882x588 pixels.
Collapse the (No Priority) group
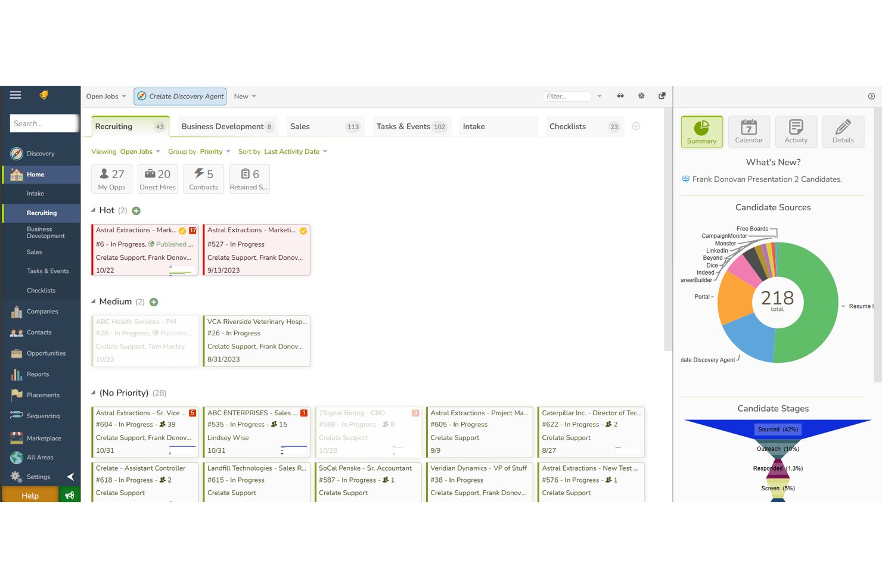point(93,393)
